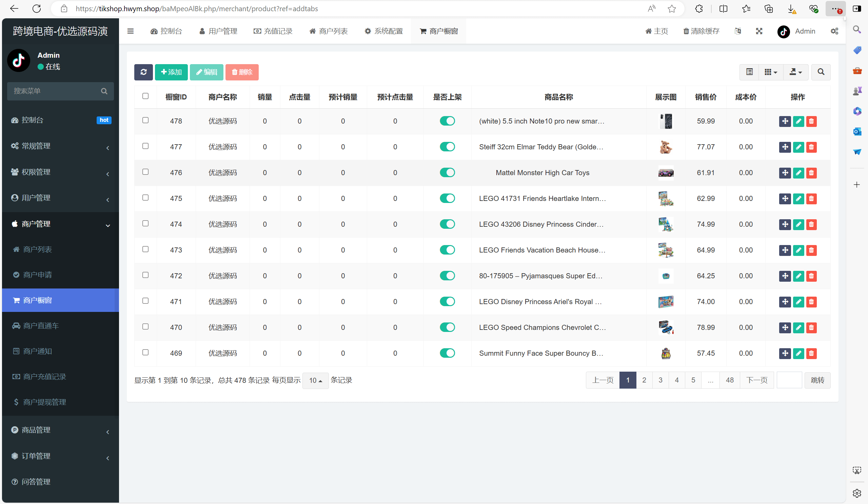
Task: Check the checkbox for row 478
Action: pyautogui.click(x=145, y=120)
